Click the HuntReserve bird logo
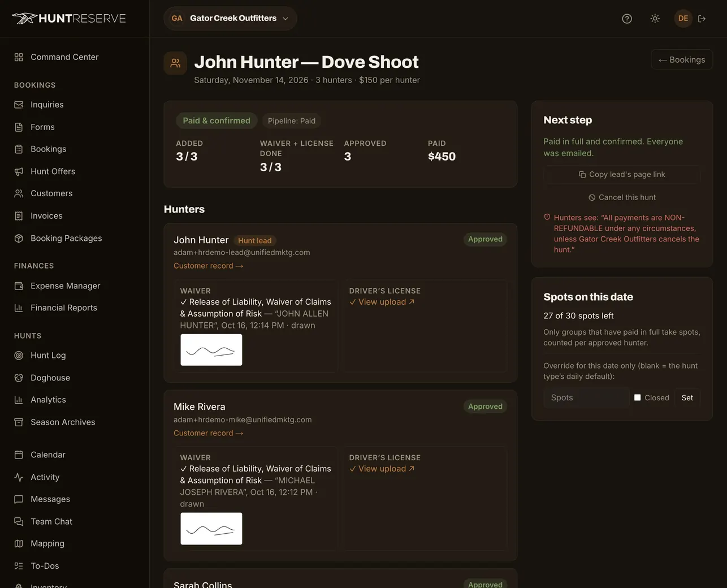Image resolution: width=727 pixels, height=588 pixels. tap(24, 19)
